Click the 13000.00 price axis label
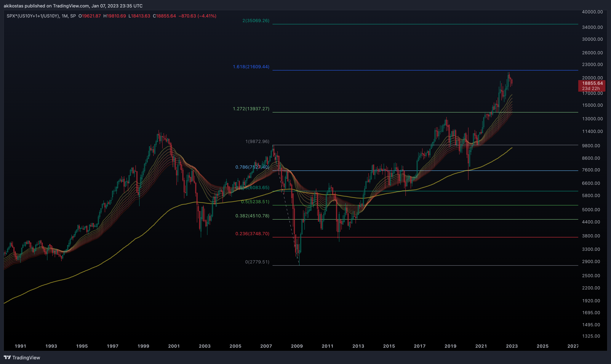611x364 pixels. pos(592,119)
